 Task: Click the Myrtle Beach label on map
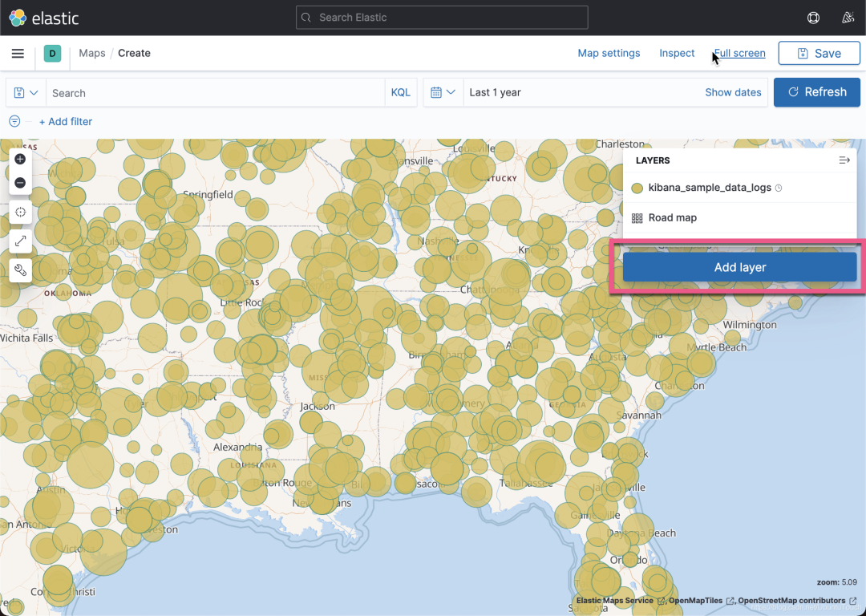point(716,347)
